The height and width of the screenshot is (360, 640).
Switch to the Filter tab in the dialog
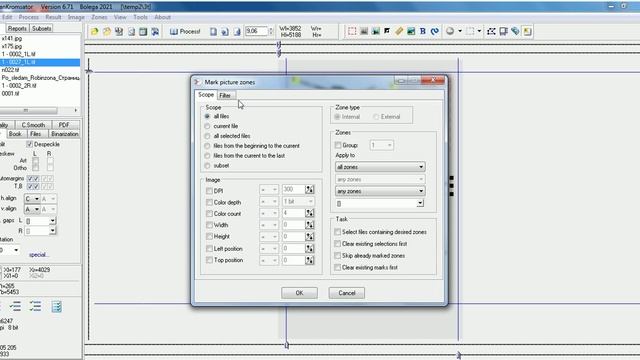[225, 95]
